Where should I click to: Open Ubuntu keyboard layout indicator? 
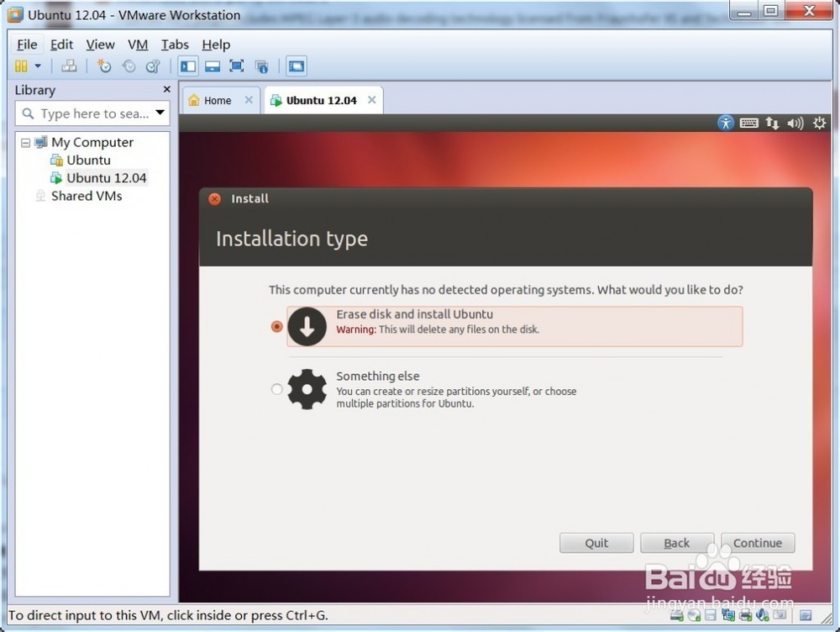click(748, 124)
